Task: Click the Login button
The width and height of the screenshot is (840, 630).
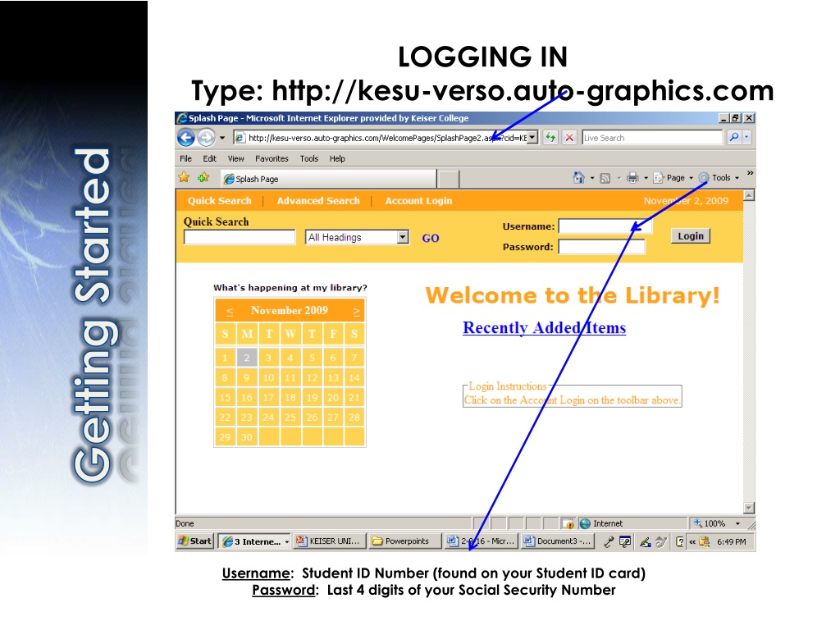Action: click(x=691, y=236)
